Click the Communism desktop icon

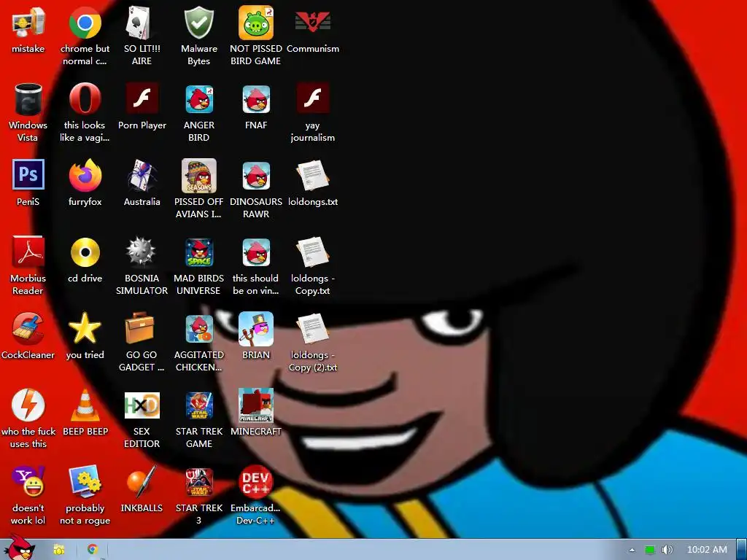point(312,23)
